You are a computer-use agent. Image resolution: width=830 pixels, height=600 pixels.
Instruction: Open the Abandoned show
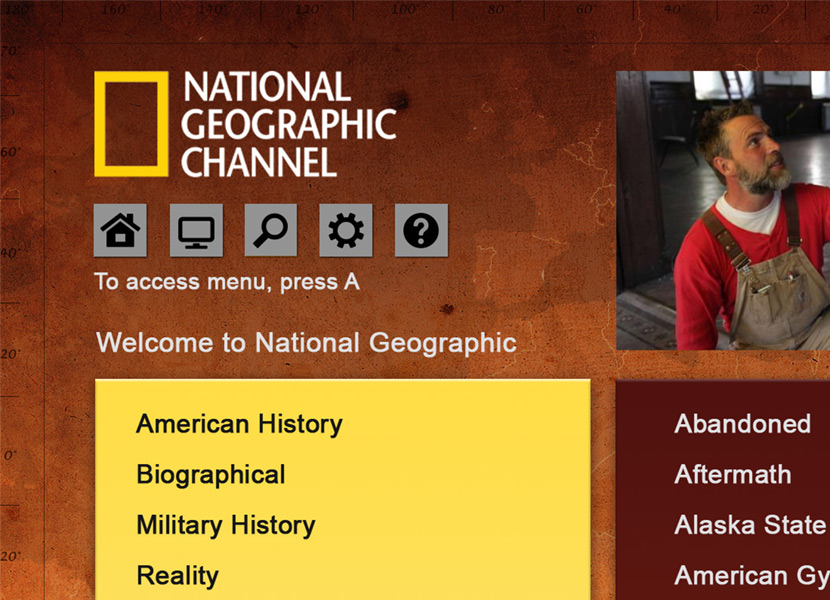point(743,424)
